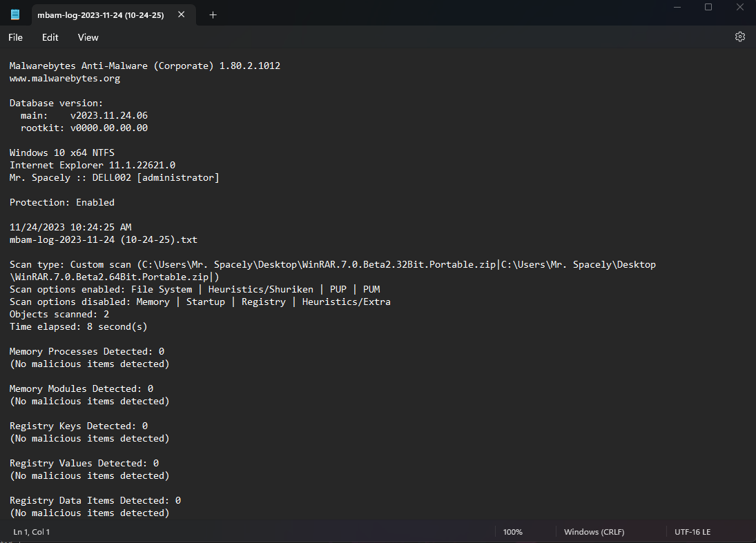The image size is (756, 543).
Task: Open the View menu
Action: point(88,37)
